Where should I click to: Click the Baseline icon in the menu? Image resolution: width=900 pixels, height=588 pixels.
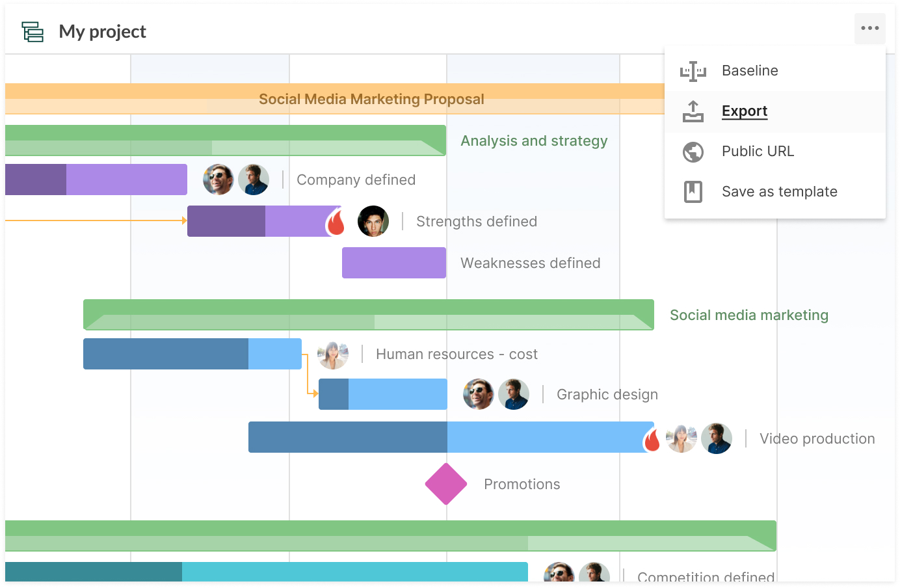(693, 71)
